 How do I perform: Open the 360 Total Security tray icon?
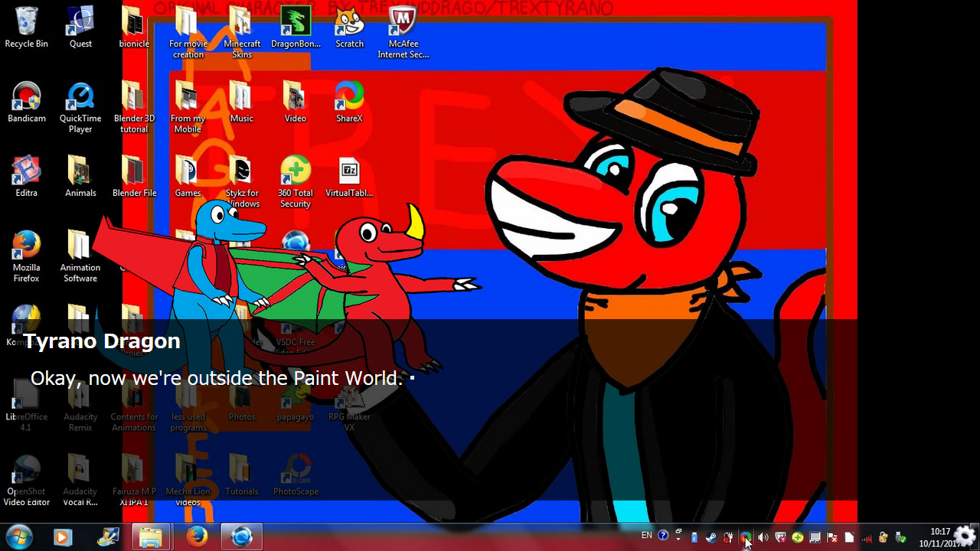(x=798, y=537)
